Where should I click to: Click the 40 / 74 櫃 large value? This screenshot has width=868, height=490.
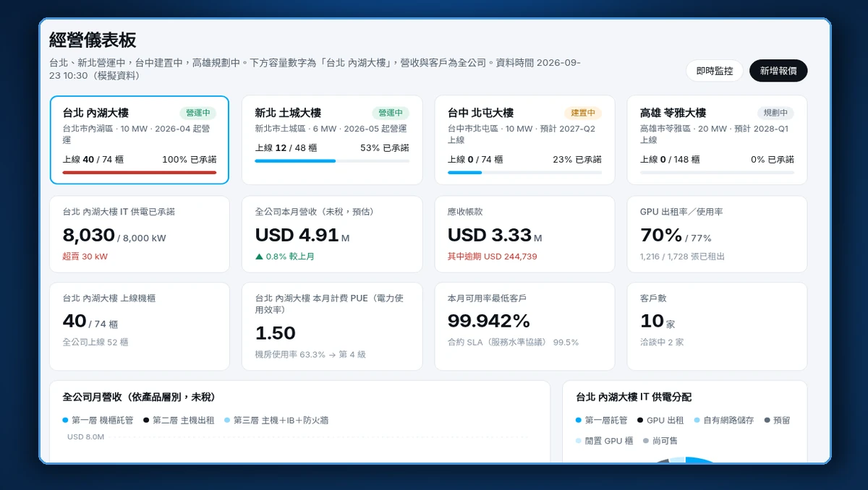tap(90, 322)
